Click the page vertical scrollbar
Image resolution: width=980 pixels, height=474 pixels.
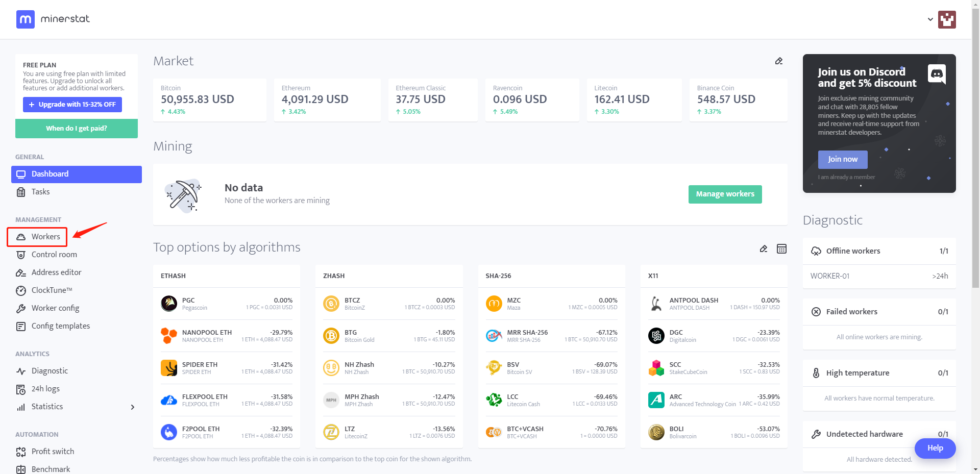976,148
